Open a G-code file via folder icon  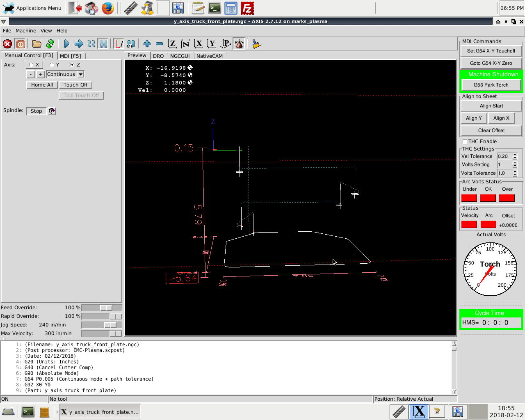pos(37,44)
